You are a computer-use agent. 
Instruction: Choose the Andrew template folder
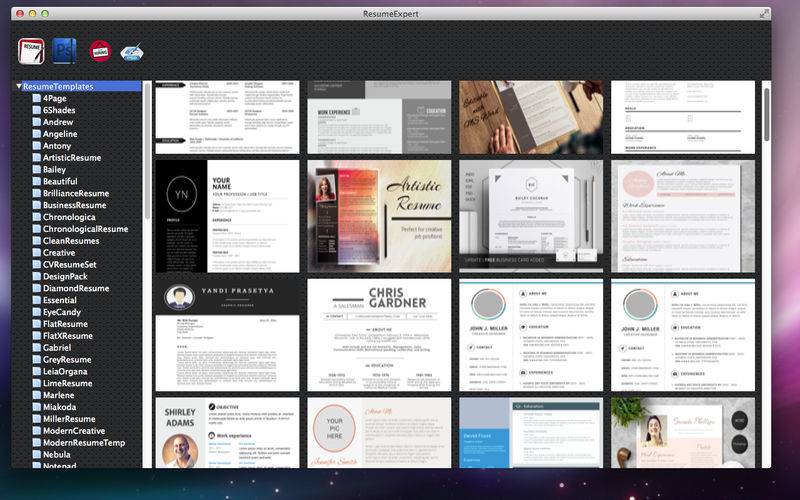[x=53, y=122]
